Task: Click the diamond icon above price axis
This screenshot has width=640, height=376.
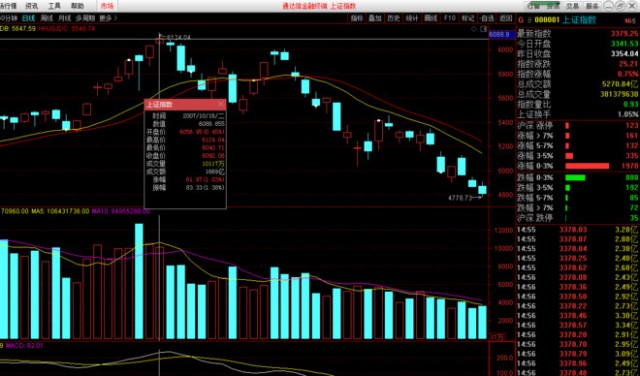Action: pos(473,29)
